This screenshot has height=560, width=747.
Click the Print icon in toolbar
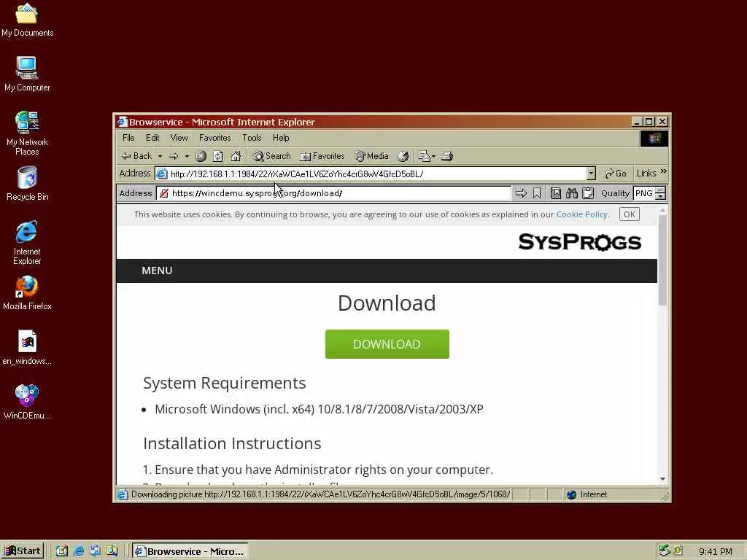click(447, 156)
